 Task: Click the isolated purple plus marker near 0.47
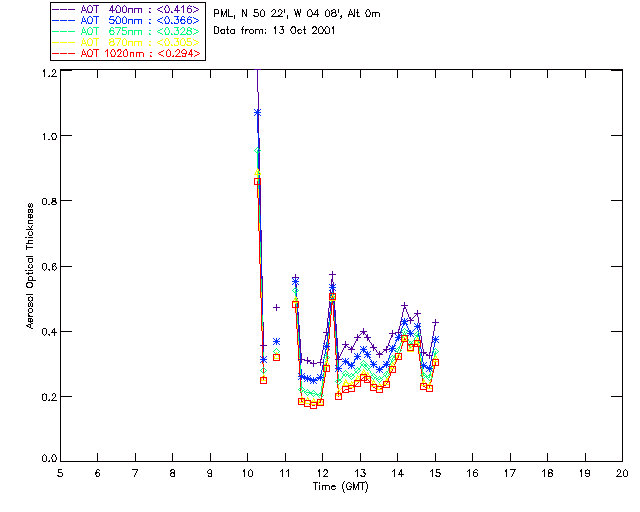click(x=276, y=307)
